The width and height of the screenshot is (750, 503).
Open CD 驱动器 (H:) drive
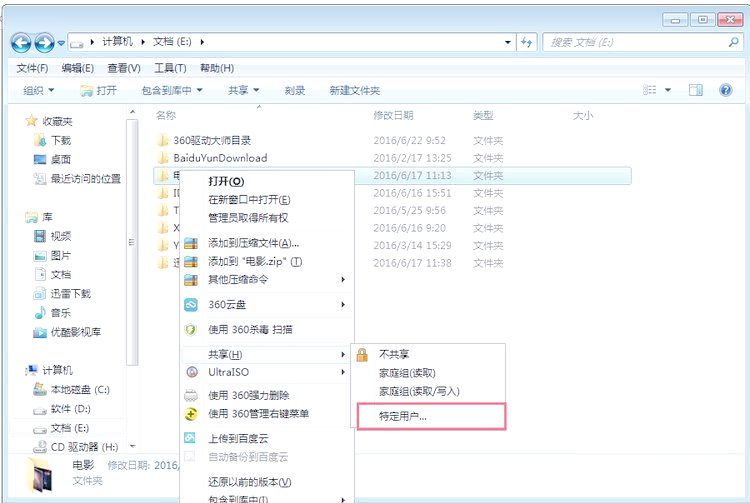point(85,447)
